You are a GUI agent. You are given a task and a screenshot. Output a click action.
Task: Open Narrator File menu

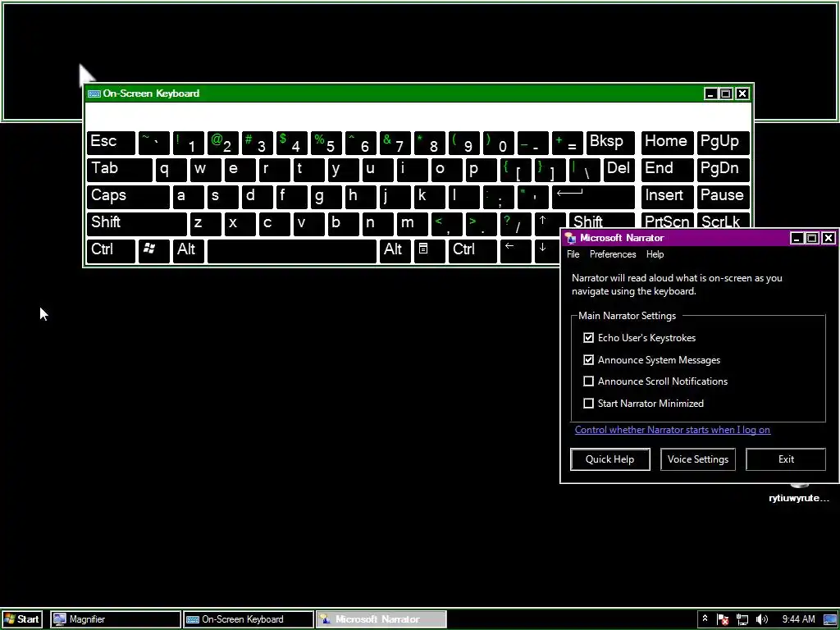573,254
